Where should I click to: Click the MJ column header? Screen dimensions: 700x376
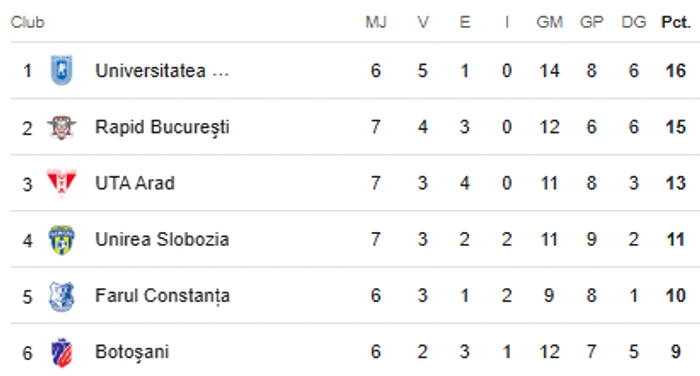376,22
